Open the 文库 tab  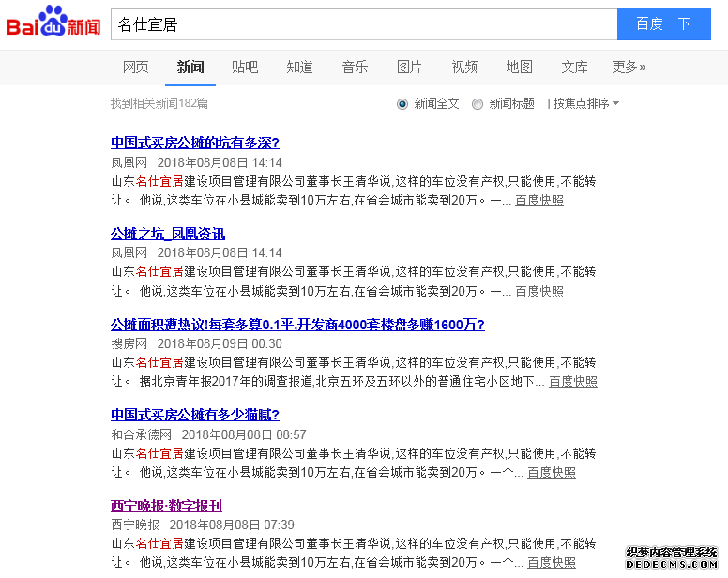pos(574,67)
